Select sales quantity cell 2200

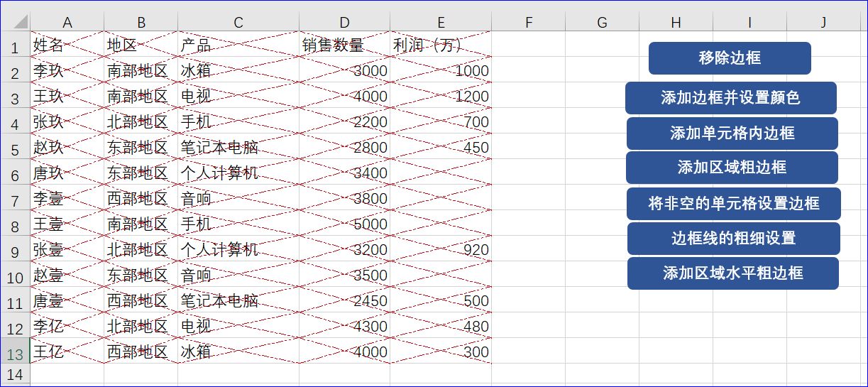(x=345, y=121)
